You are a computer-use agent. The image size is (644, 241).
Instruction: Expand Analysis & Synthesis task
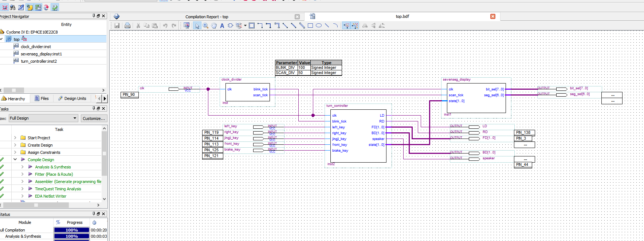click(22, 167)
